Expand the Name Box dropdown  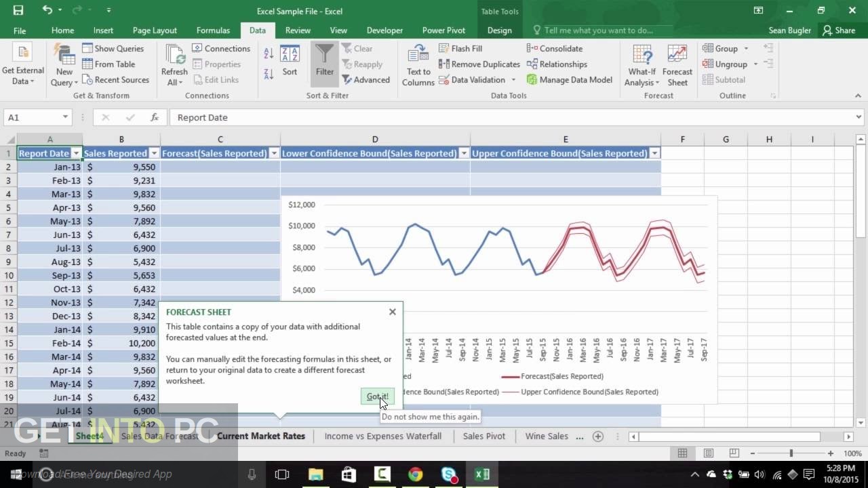(65, 117)
